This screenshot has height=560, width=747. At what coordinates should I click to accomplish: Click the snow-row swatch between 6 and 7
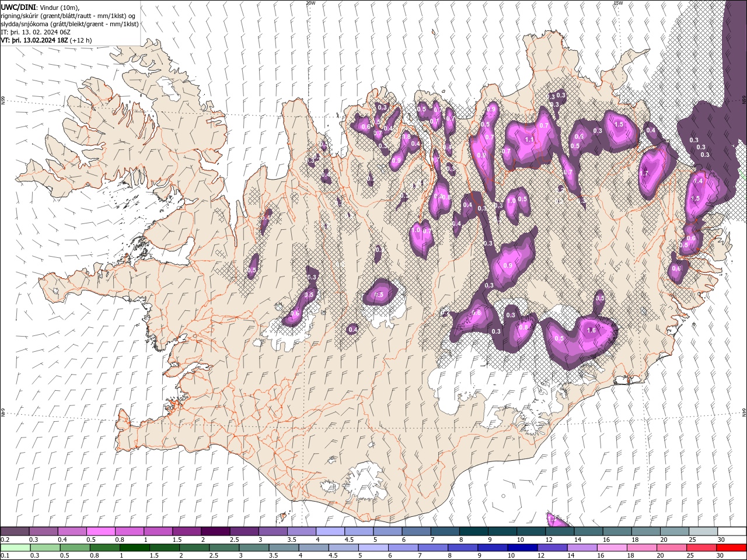click(416, 531)
